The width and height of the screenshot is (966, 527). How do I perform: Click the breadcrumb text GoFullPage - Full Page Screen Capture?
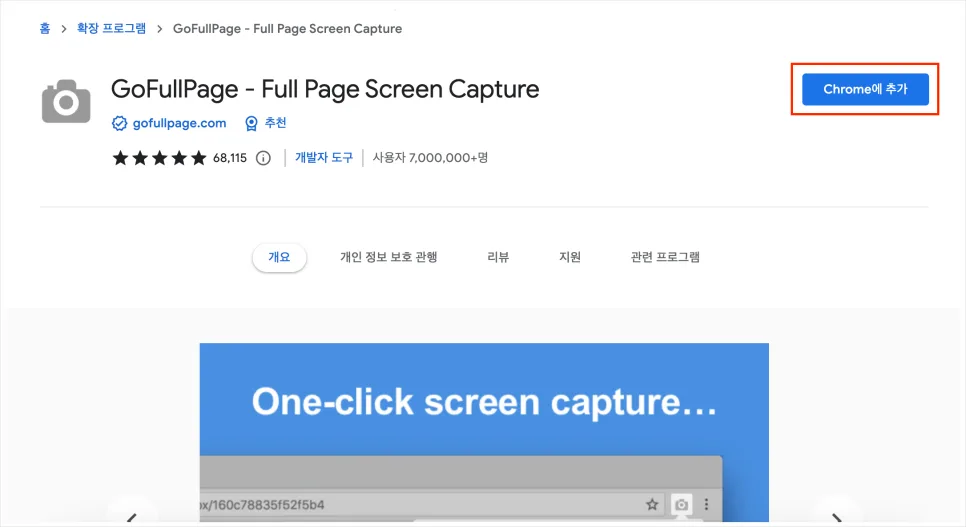coord(287,28)
